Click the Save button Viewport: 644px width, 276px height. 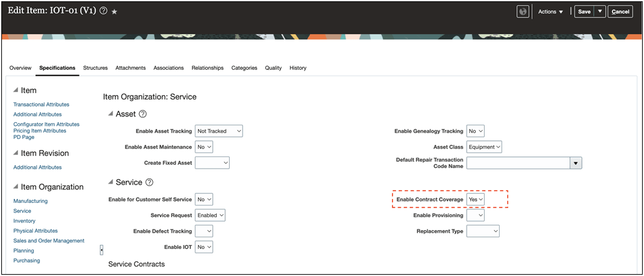[584, 12]
